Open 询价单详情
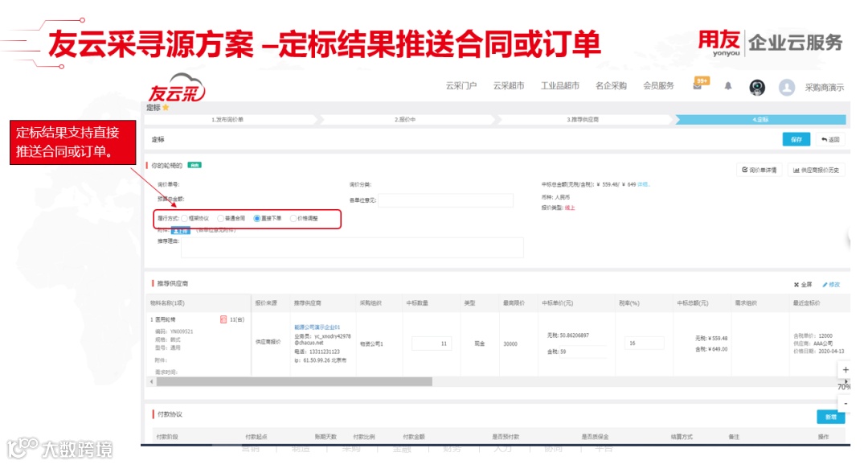This screenshot has height=465, width=868. point(759,170)
